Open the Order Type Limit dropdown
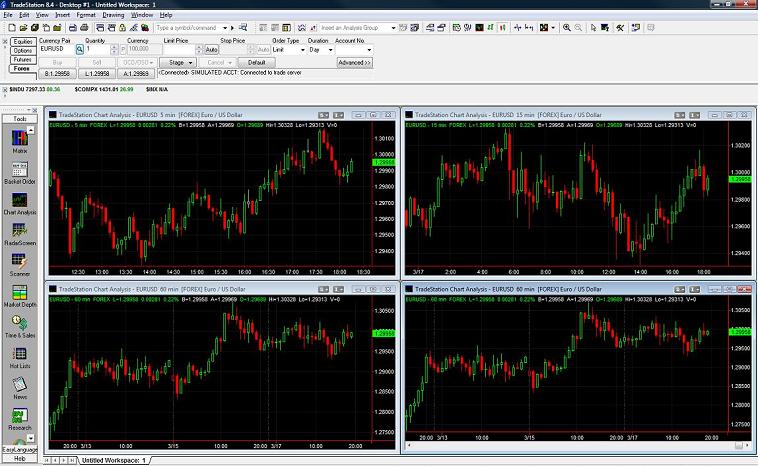The height and width of the screenshot is (466, 758). [x=303, y=50]
